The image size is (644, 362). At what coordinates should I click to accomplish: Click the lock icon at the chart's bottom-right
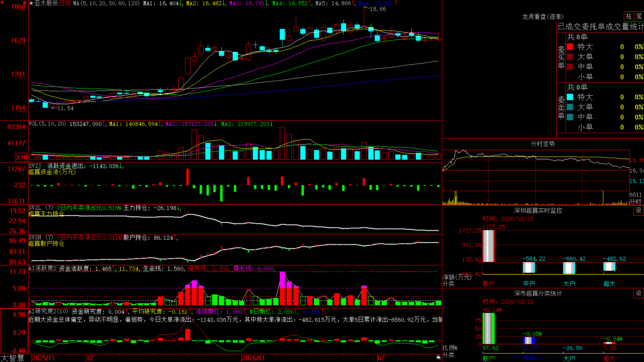(x=438, y=357)
